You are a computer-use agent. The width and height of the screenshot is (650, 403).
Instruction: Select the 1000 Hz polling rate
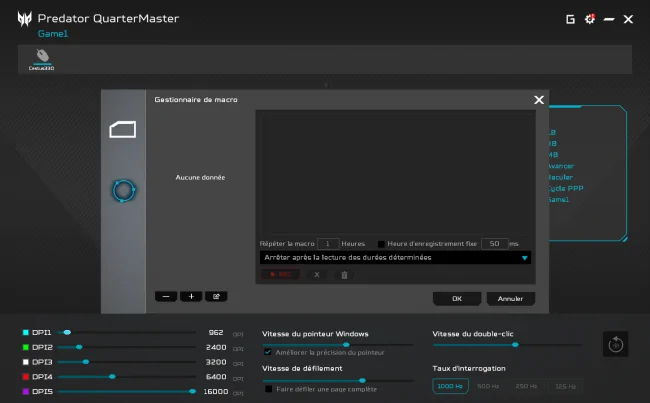coord(450,386)
